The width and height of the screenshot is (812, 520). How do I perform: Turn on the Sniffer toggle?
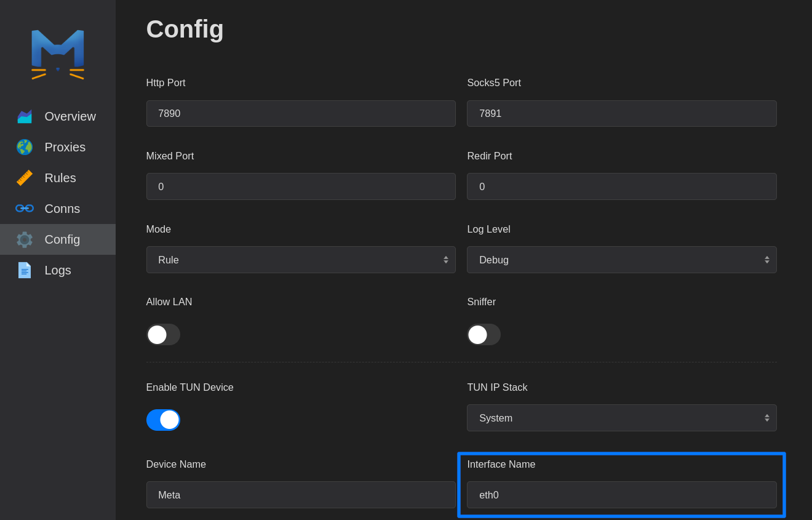484,335
